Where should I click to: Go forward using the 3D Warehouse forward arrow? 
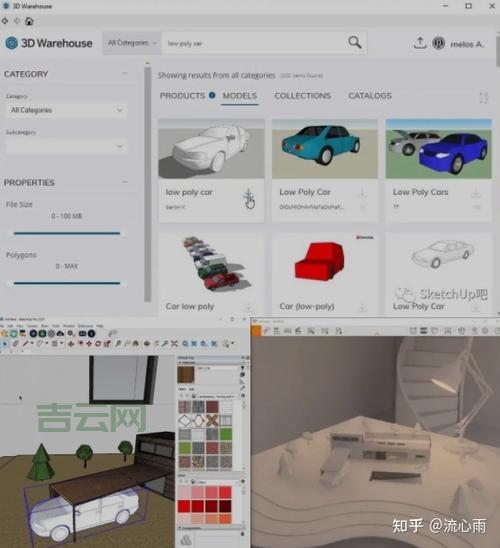click(x=17, y=21)
